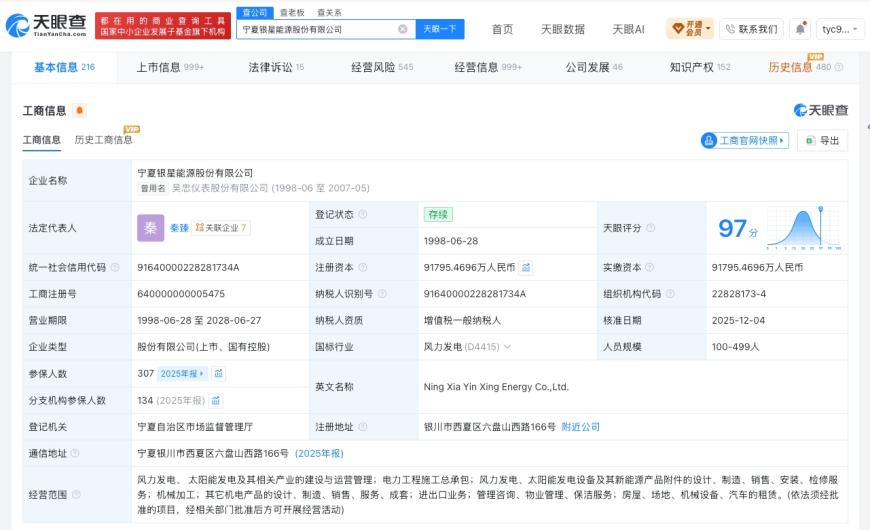Open 工商官网快照 snapshot

pos(745,140)
